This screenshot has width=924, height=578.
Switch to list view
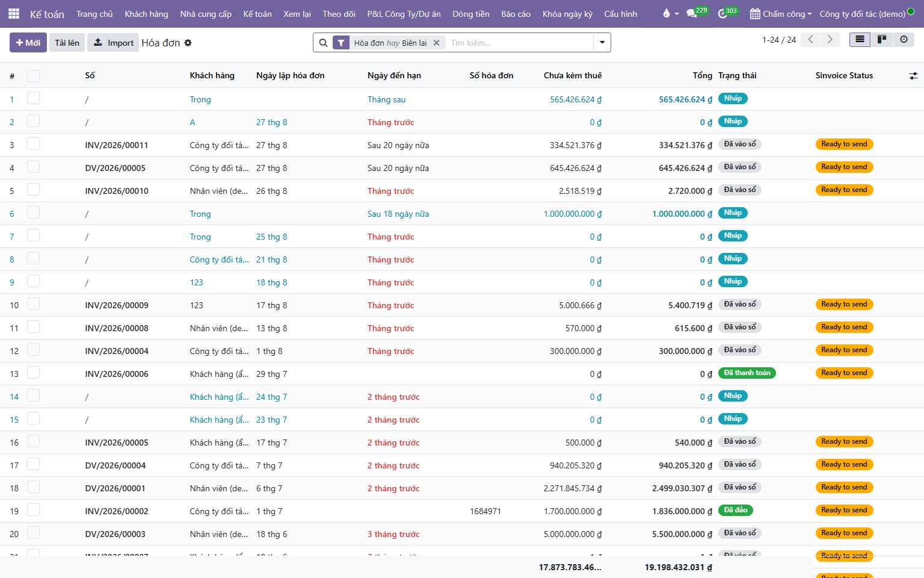coord(860,39)
